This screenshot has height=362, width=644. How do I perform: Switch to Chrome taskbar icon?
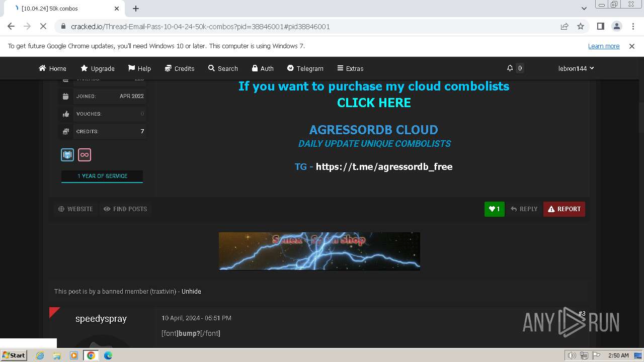point(91,355)
